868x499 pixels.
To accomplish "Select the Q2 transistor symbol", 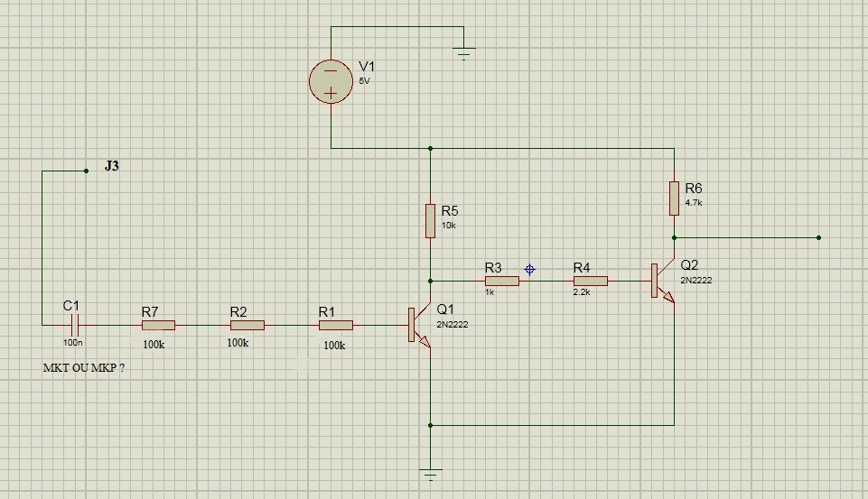I will click(663, 281).
